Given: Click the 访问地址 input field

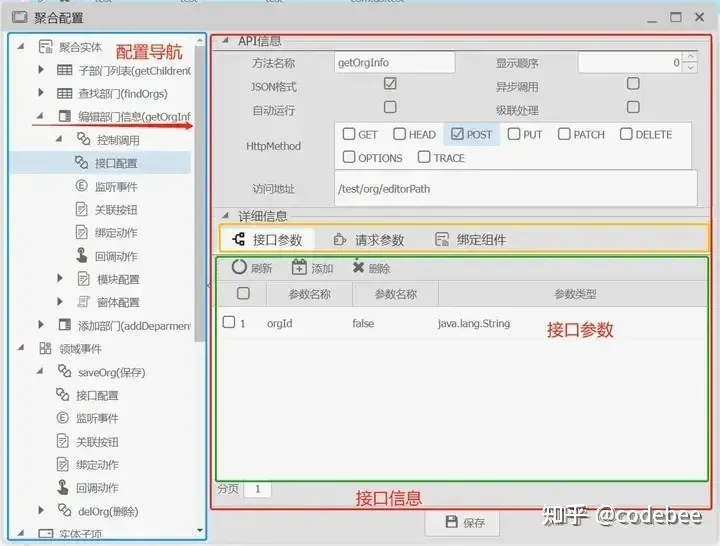Looking at the screenshot, I should tap(516, 188).
